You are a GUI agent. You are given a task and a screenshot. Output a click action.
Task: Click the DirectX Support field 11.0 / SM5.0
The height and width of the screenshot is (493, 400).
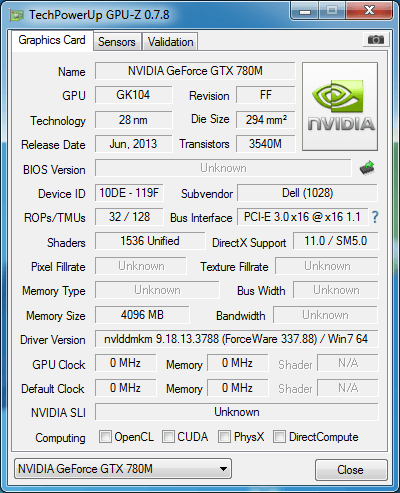click(x=336, y=241)
